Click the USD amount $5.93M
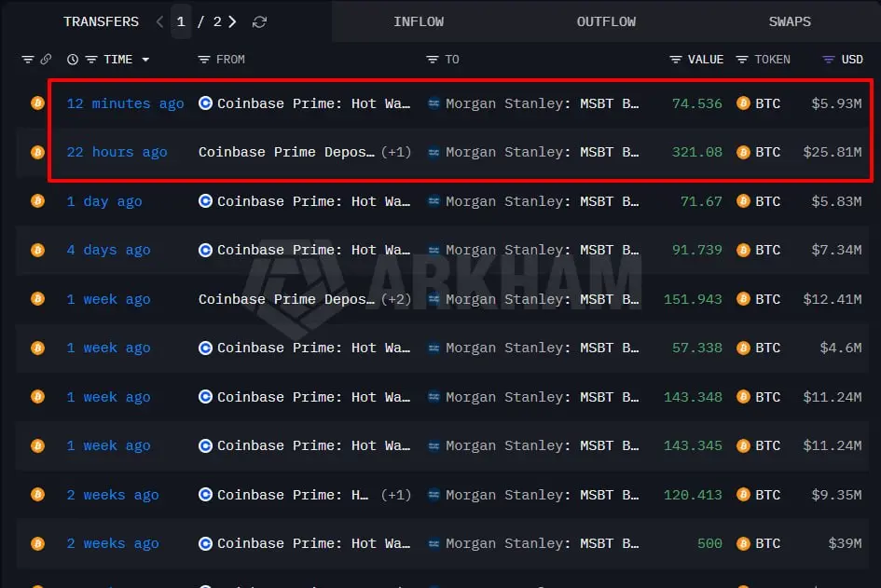Screen dimensions: 881x588 (836, 103)
